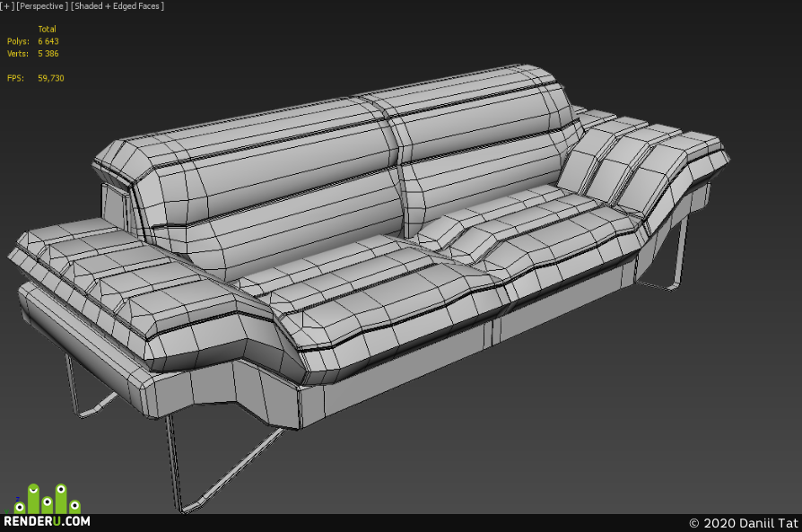Click the green monster mascots logo icon
This screenshot has width=802, height=532.
(47, 499)
